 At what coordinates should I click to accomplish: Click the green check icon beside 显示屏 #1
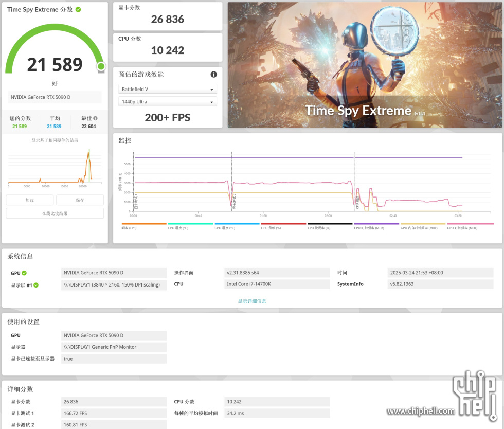click(36, 285)
